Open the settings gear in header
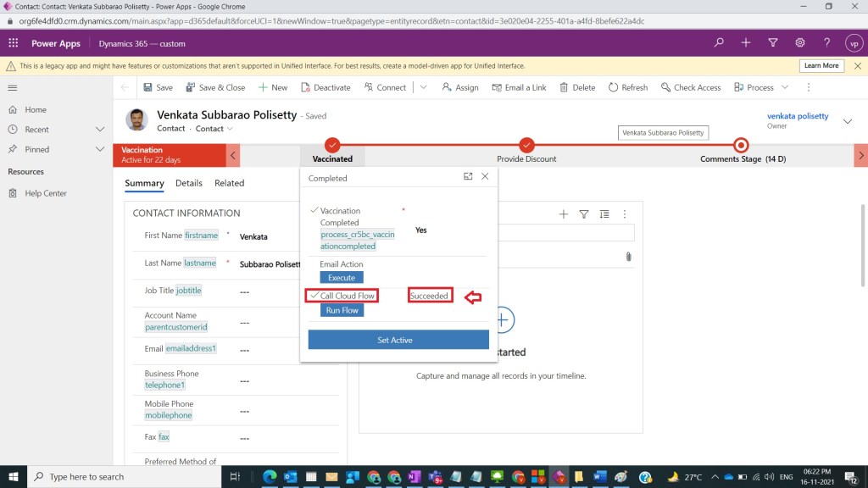 [800, 43]
